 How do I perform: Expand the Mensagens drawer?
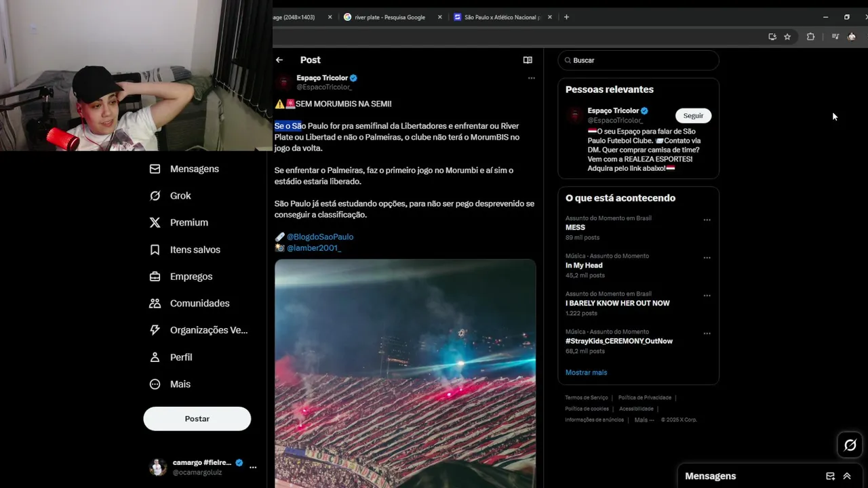[x=847, y=476]
